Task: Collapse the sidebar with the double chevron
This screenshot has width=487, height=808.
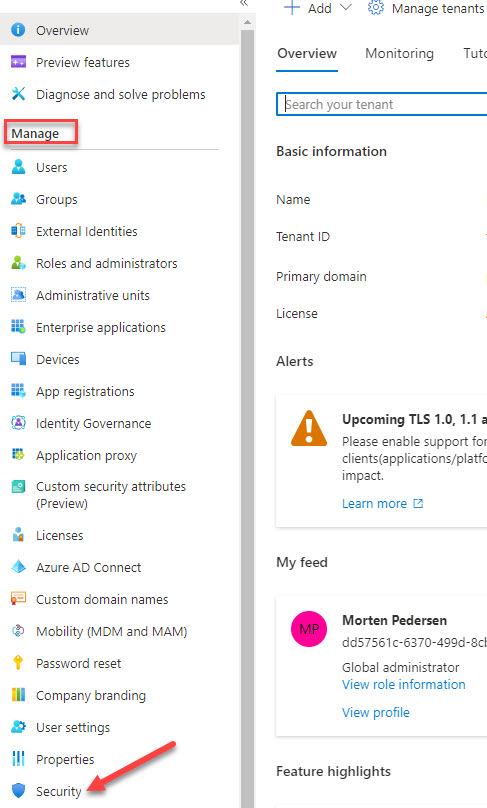Action: click(x=244, y=3)
